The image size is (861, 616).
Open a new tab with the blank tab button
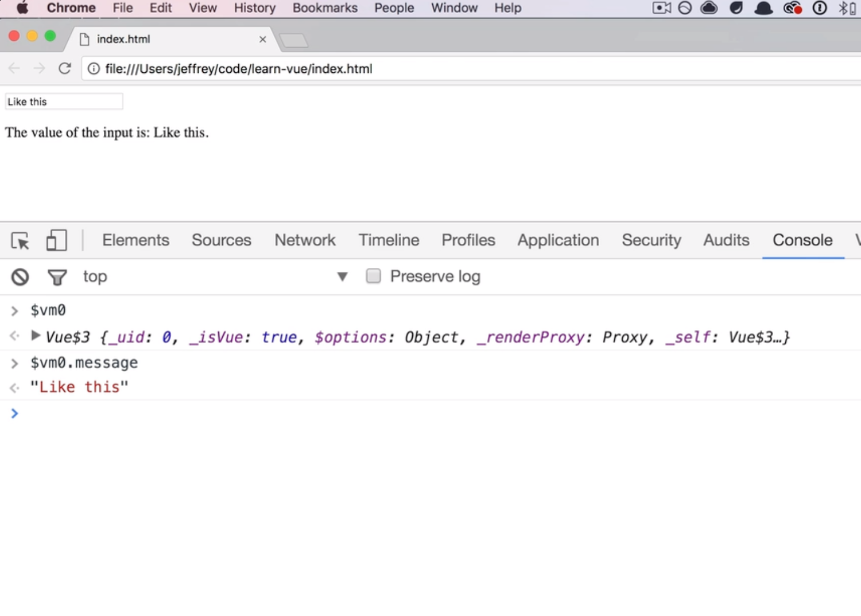(294, 40)
